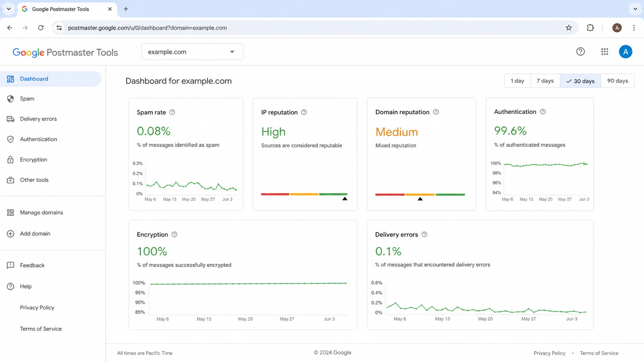Open a new browser tab
Image resolution: width=644 pixels, height=362 pixels.
pos(126,9)
